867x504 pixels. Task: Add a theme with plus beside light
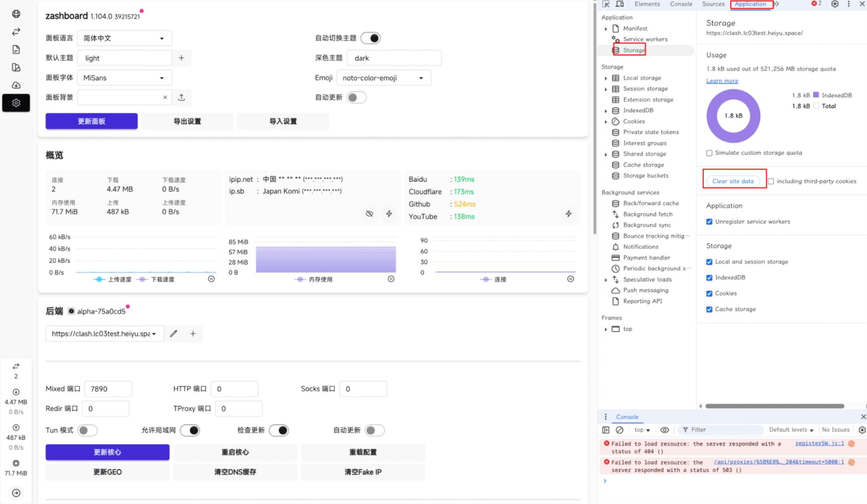[181, 58]
